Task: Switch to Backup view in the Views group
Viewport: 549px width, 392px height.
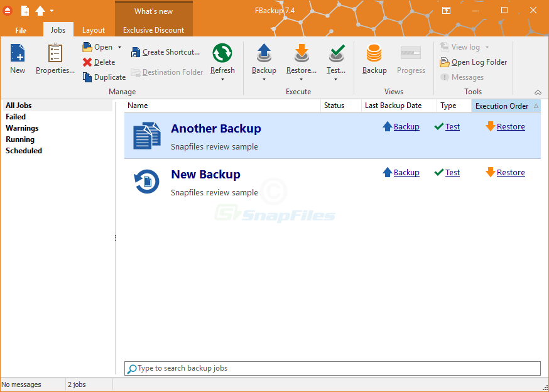Action: click(374, 59)
